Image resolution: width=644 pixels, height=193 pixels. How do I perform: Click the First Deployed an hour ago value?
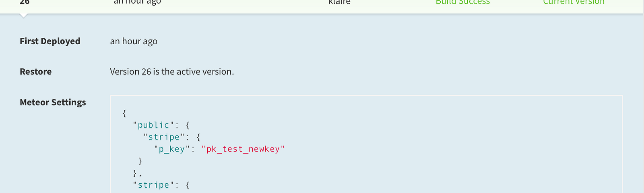[134, 41]
